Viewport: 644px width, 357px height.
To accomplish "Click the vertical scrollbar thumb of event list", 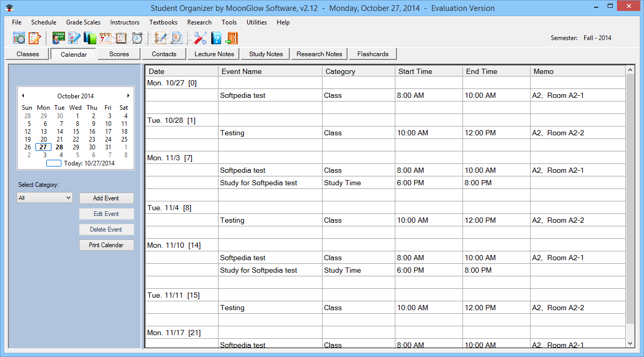I will tap(630, 199).
